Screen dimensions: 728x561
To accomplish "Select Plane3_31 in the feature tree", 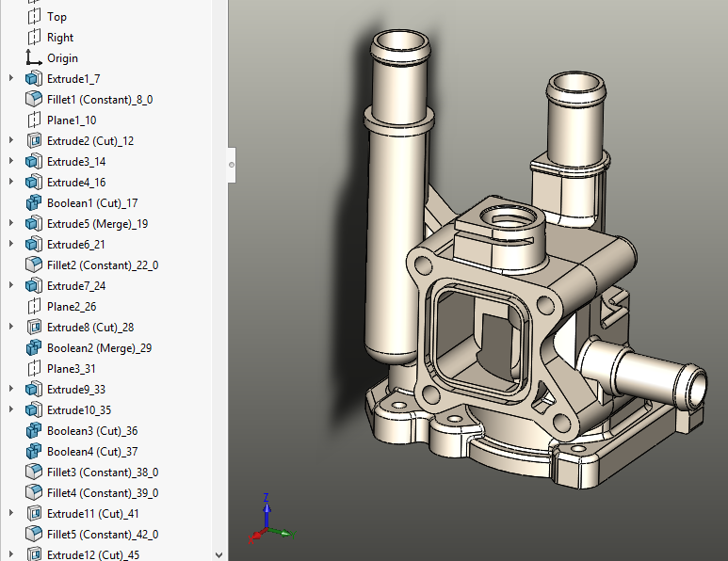I will tap(72, 368).
